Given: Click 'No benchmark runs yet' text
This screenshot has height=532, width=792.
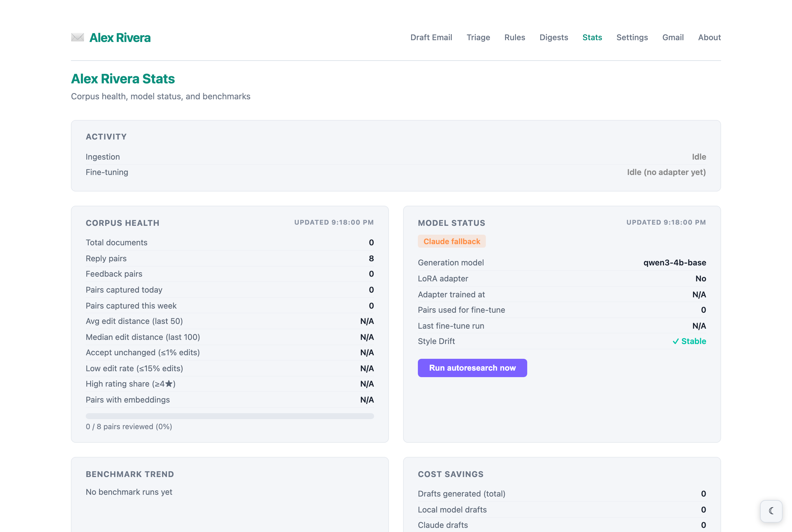Looking at the screenshot, I should point(129,492).
